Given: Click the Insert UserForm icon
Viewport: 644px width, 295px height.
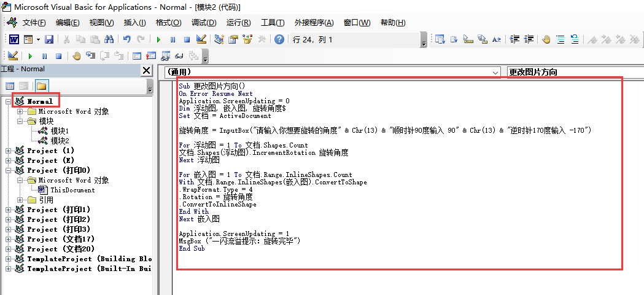Looking at the screenshot, I should point(28,39).
